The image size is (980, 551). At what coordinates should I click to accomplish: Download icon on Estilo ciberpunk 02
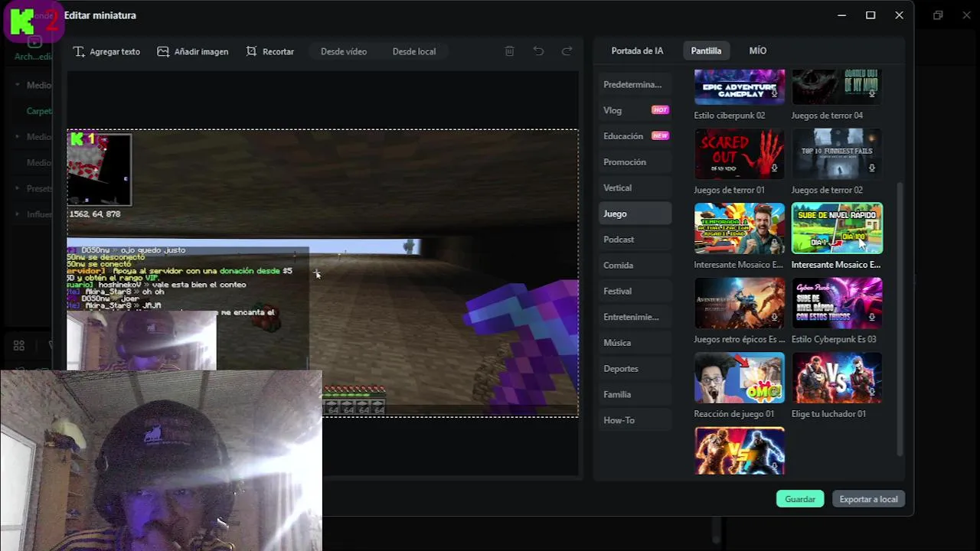pyautogui.click(x=774, y=94)
